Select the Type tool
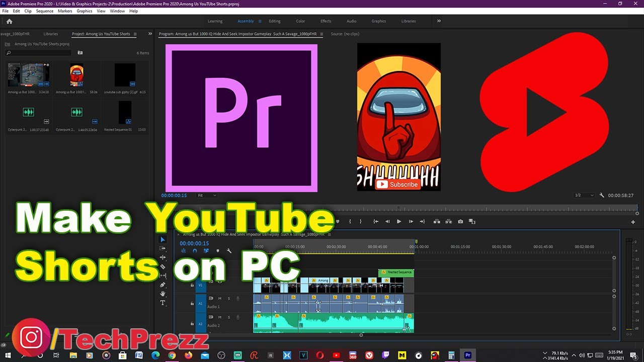Viewport: 644px width, 362px height. coord(163,303)
